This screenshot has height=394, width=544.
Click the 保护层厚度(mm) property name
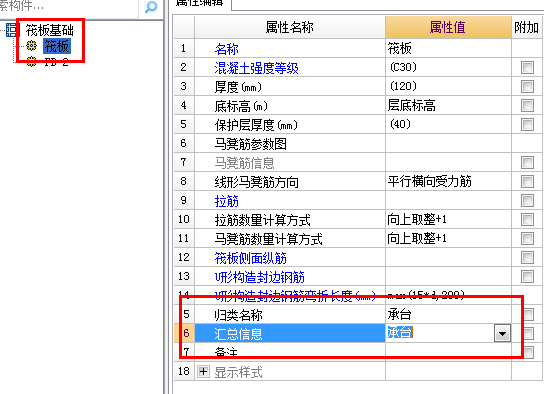pos(256,125)
